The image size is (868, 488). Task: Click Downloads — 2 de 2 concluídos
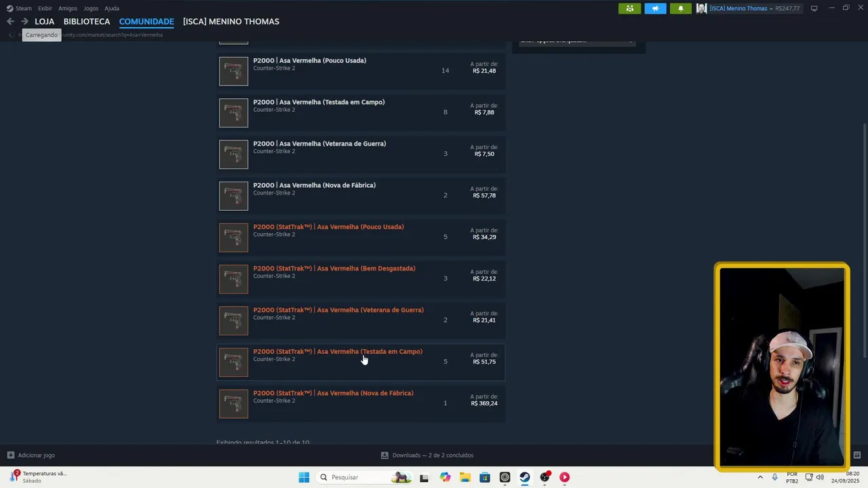(427, 455)
